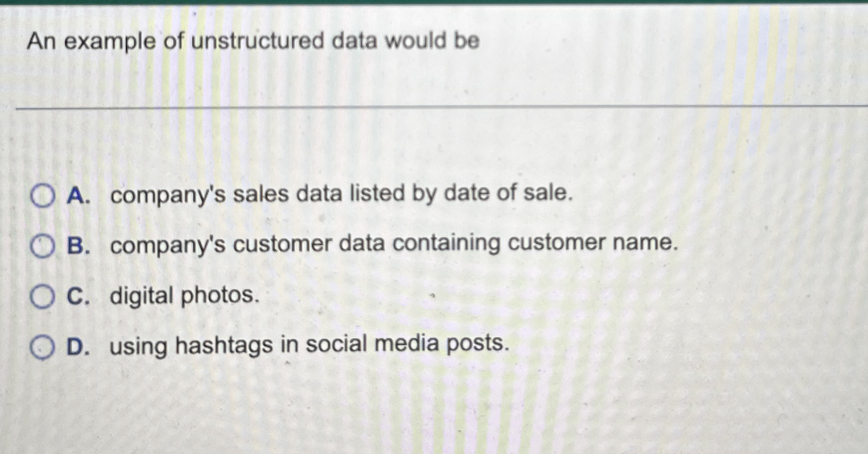Image resolution: width=868 pixels, height=454 pixels.
Task: Select radio button for option D
Action: click(x=42, y=347)
